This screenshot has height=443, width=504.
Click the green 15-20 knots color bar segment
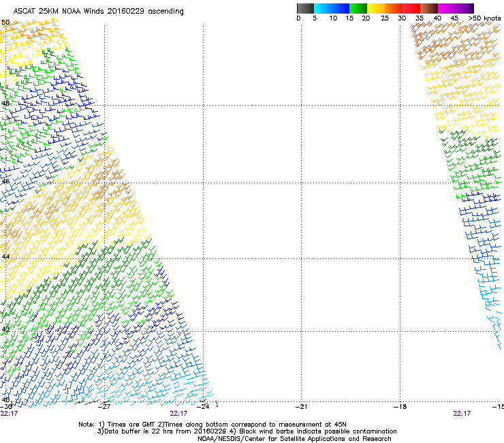click(358, 8)
